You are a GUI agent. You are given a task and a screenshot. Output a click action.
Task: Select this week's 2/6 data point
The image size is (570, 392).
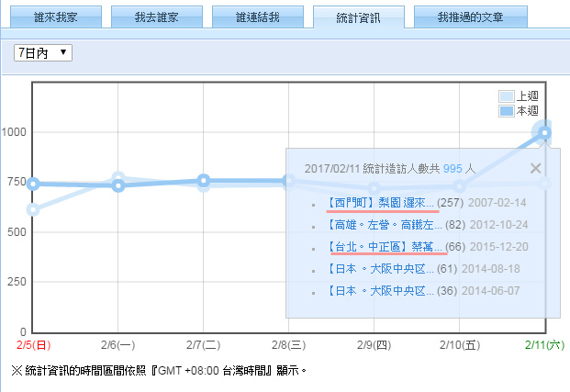coord(117,186)
